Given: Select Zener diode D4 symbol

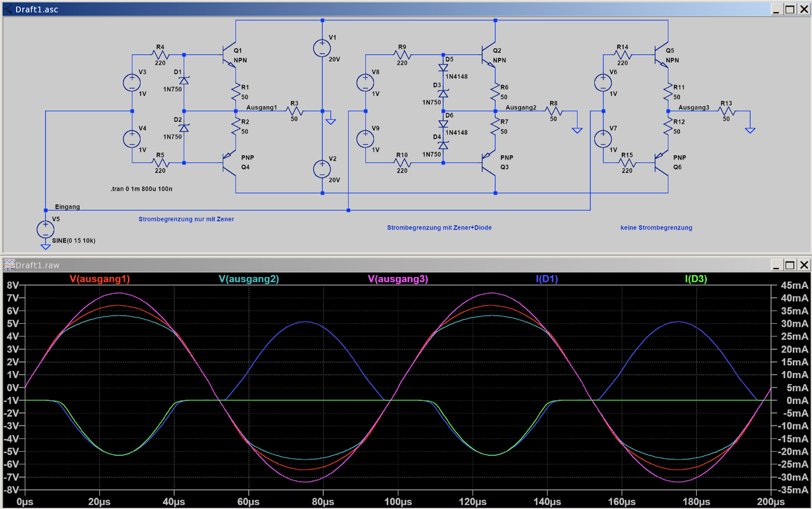Looking at the screenshot, I should pyautogui.click(x=444, y=145).
